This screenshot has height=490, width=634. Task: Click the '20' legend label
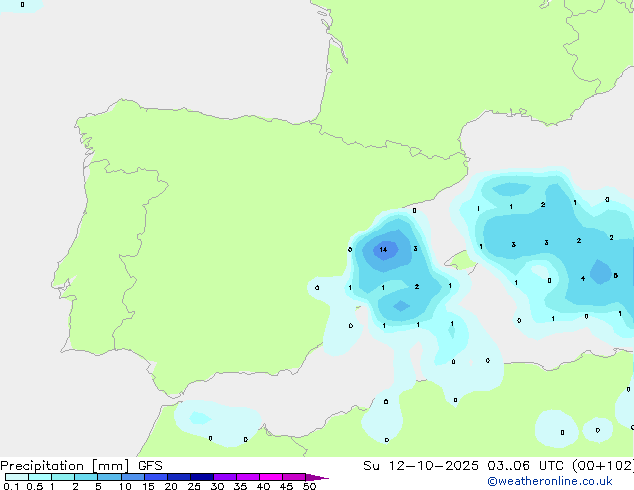pyautogui.click(x=171, y=486)
